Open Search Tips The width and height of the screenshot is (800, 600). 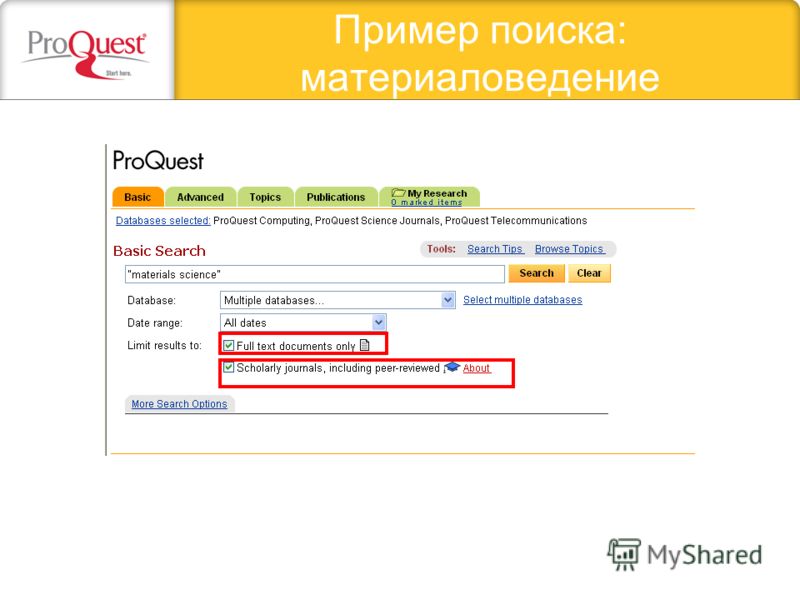495,249
